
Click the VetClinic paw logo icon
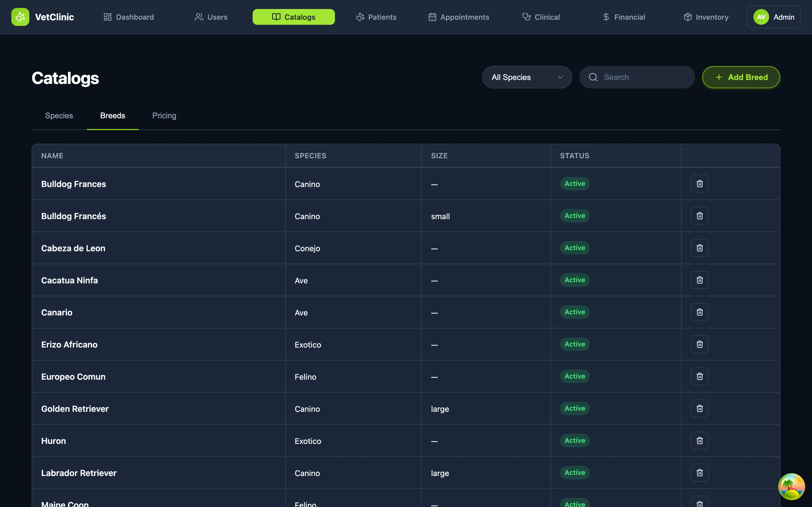(x=20, y=17)
